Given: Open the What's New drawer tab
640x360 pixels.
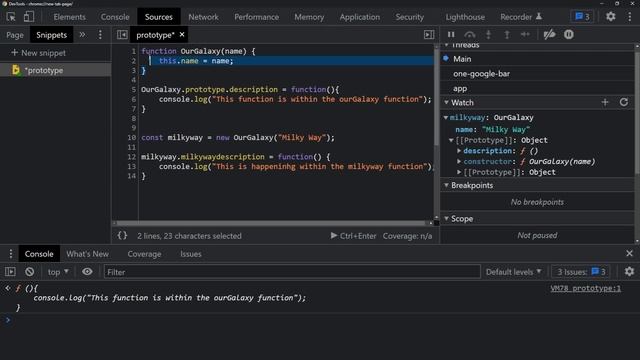Looking at the screenshot, I should [87, 254].
